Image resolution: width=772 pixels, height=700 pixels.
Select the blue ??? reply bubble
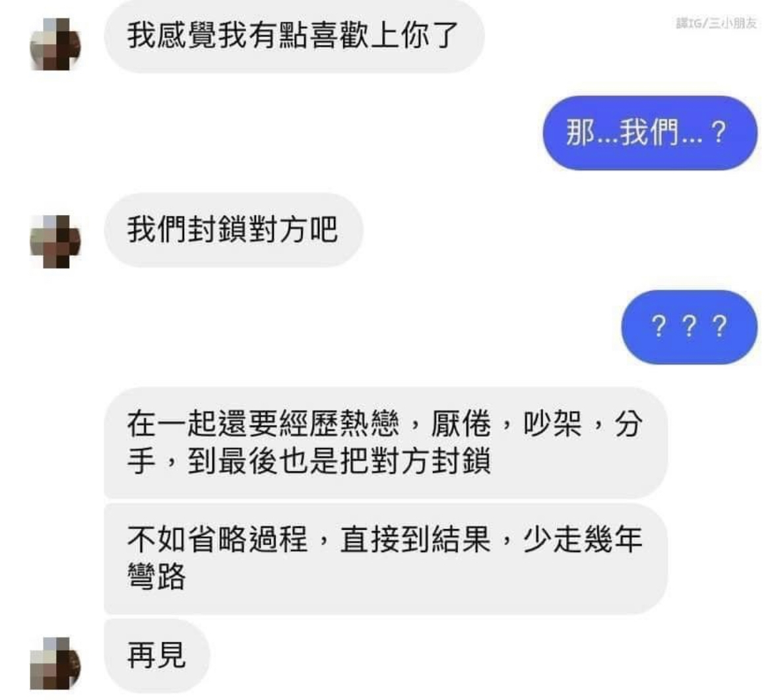pos(690,327)
